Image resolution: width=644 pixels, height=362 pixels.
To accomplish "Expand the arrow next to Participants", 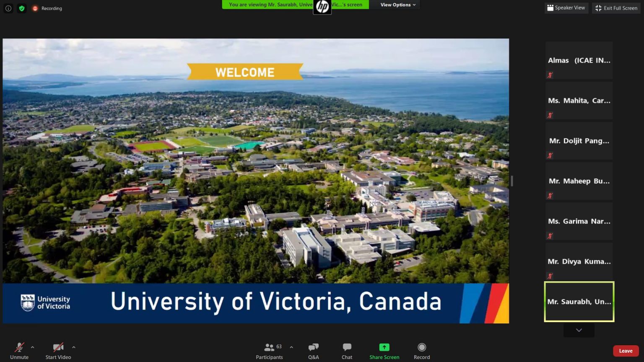I will 291,347.
